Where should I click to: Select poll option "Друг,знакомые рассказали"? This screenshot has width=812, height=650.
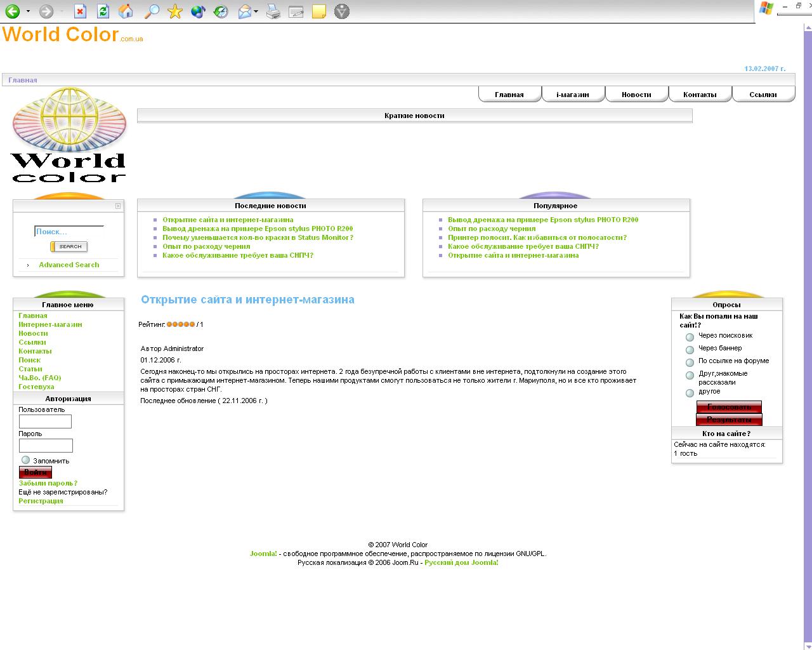[x=690, y=375]
